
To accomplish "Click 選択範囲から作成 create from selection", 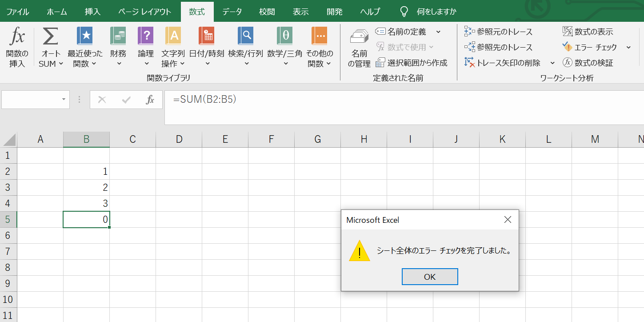I will (x=411, y=63).
